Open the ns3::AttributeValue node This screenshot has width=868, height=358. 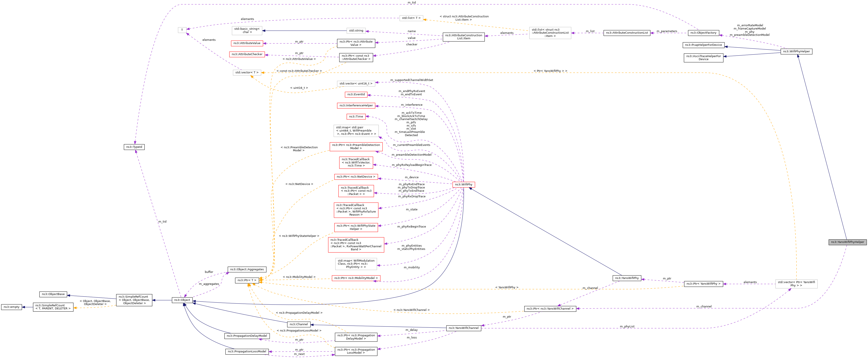247,43
